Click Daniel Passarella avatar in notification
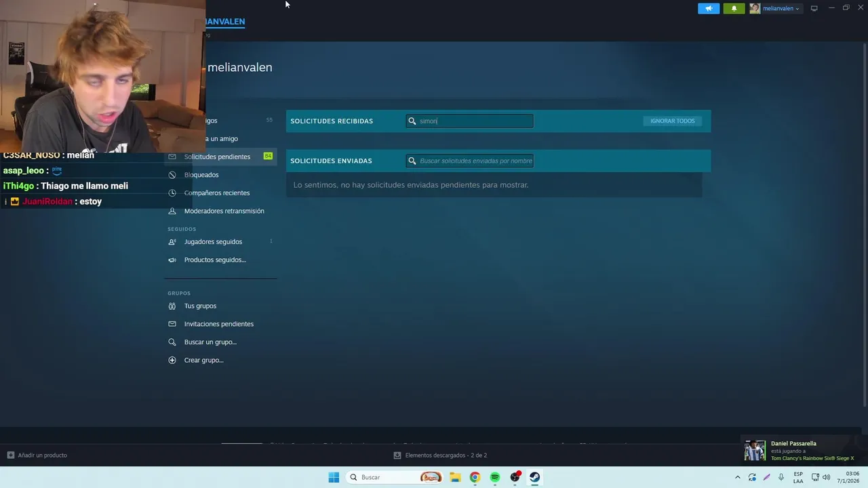 [755, 451]
